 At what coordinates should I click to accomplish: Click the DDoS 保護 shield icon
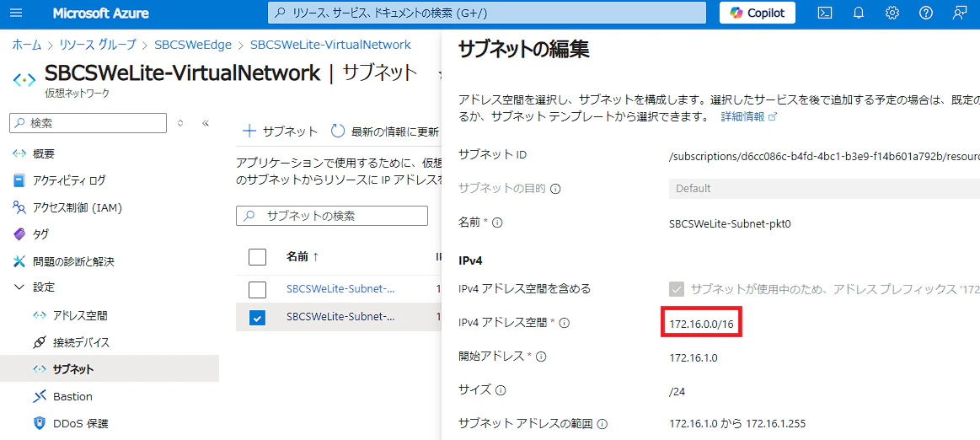40,423
